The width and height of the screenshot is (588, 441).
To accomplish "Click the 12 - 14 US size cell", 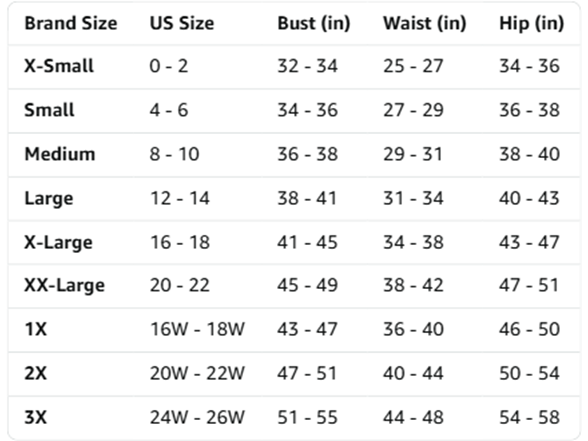I will coord(180,198).
